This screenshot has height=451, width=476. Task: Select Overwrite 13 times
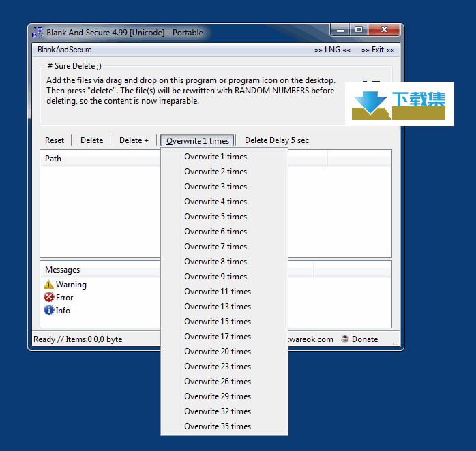click(224, 307)
